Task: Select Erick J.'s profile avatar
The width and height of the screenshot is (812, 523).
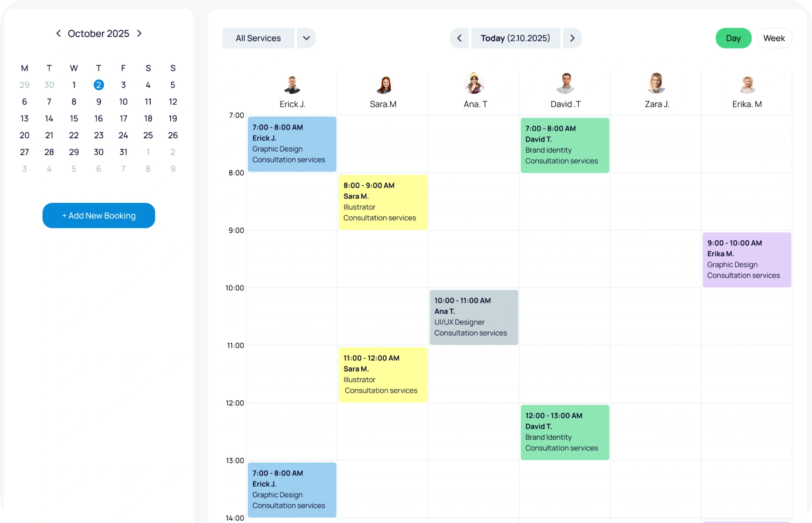Action: [292, 85]
